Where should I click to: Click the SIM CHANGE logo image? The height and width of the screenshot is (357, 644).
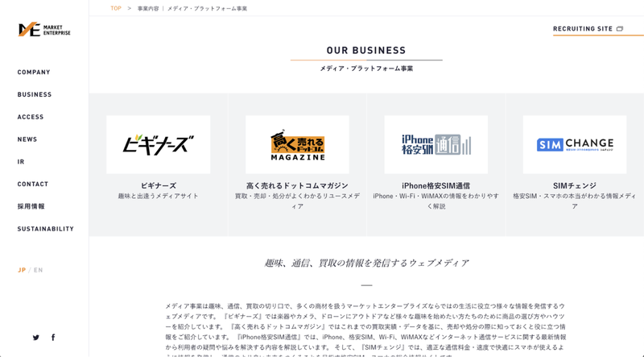click(574, 144)
